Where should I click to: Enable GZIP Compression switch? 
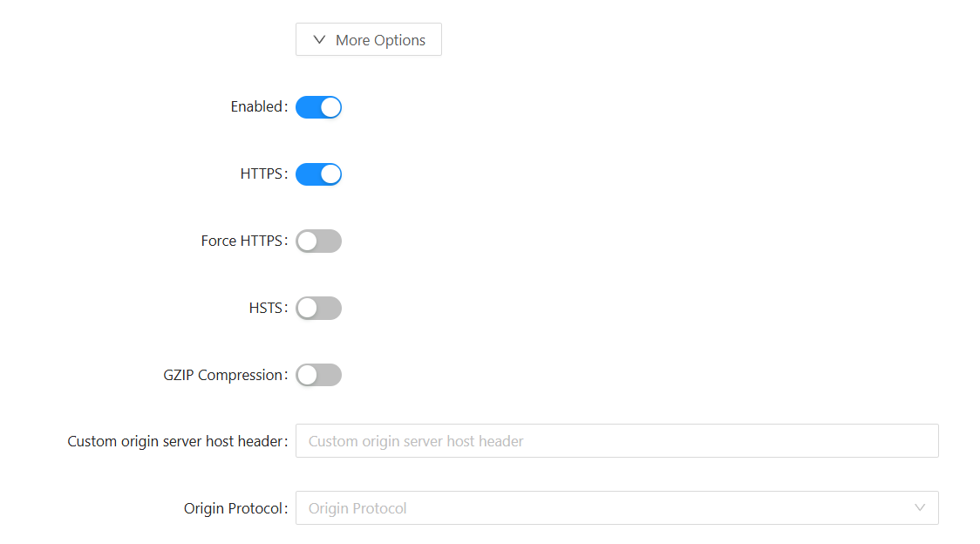pos(318,376)
